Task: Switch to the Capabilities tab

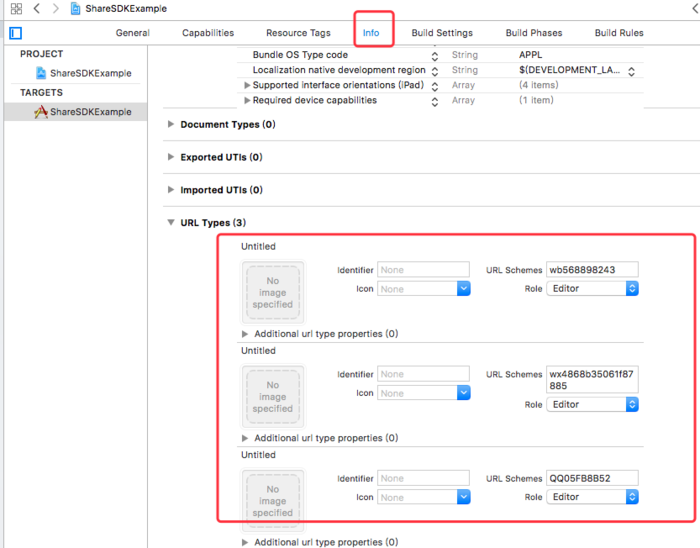Action: pyautogui.click(x=208, y=33)
